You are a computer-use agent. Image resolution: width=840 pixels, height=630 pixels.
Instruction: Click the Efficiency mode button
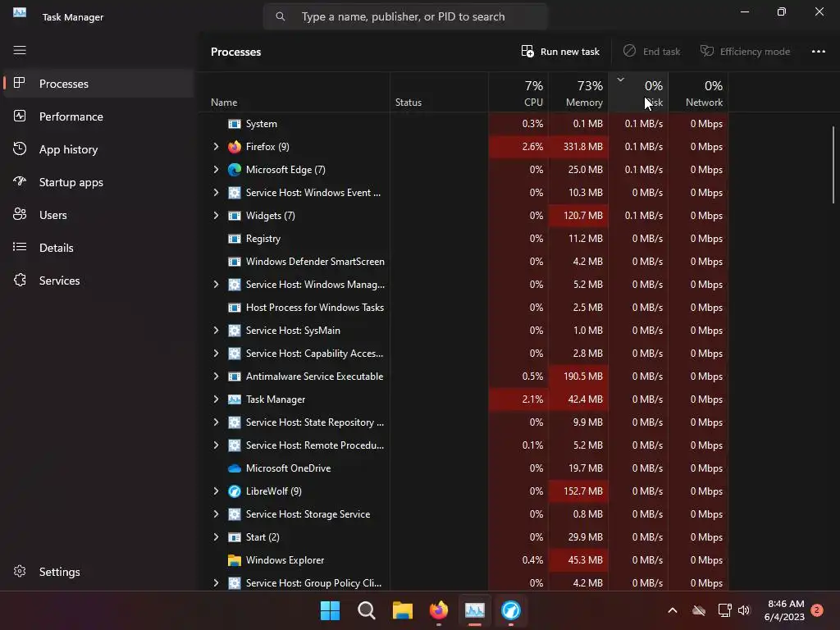[745, 52]
